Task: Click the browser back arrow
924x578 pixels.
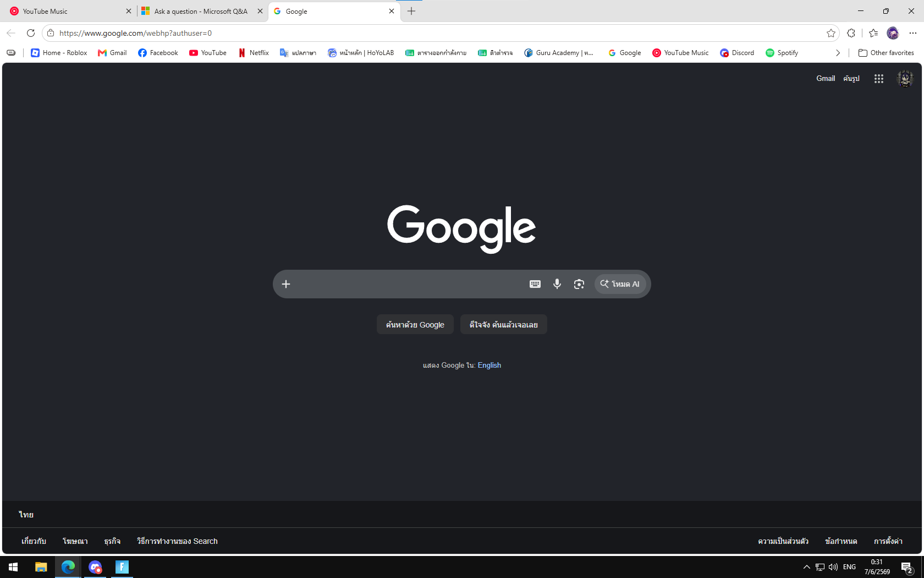Action: 11,33
